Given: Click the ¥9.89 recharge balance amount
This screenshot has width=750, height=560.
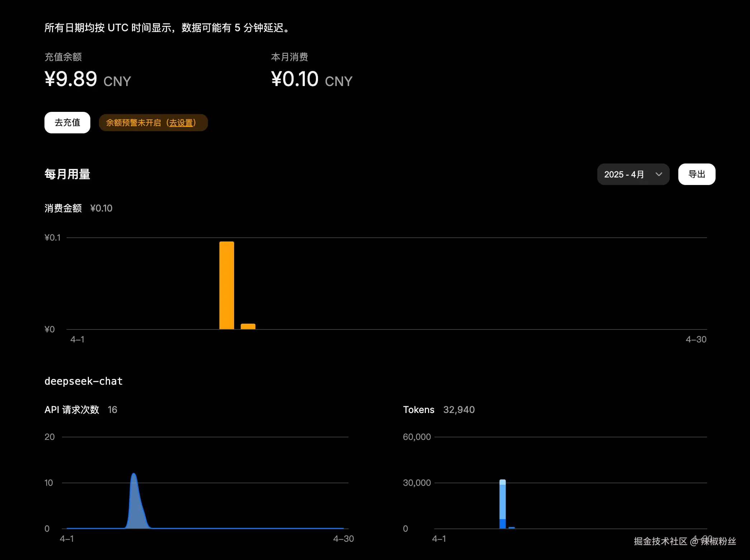Looking at the screenshot, I should [71, 79].
